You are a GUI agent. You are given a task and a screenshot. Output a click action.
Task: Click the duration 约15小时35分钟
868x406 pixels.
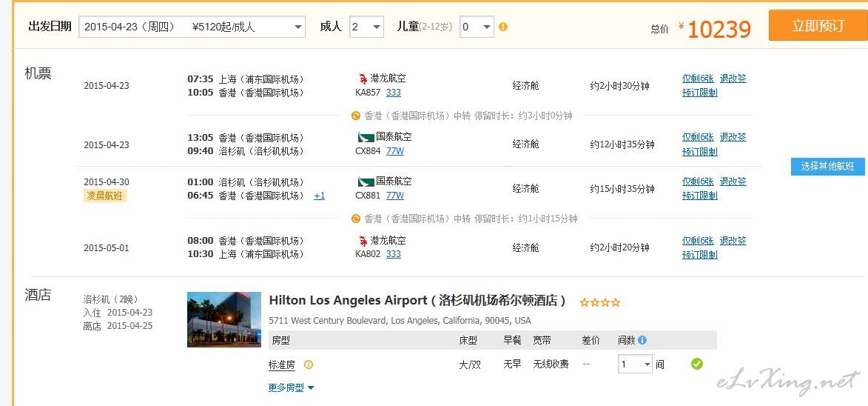pos(622,189)
